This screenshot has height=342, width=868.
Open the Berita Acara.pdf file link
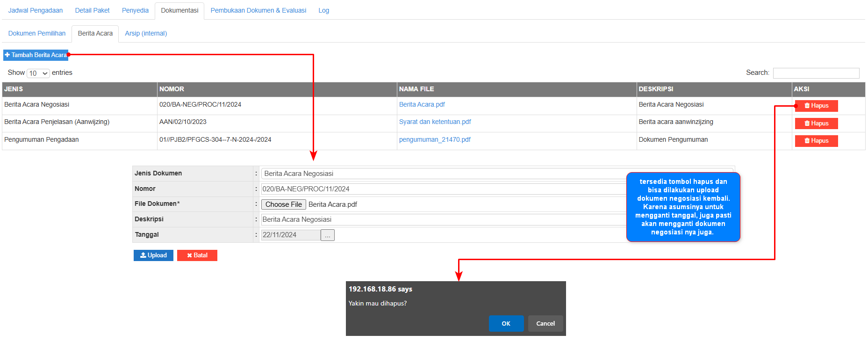tap(422, 104)
